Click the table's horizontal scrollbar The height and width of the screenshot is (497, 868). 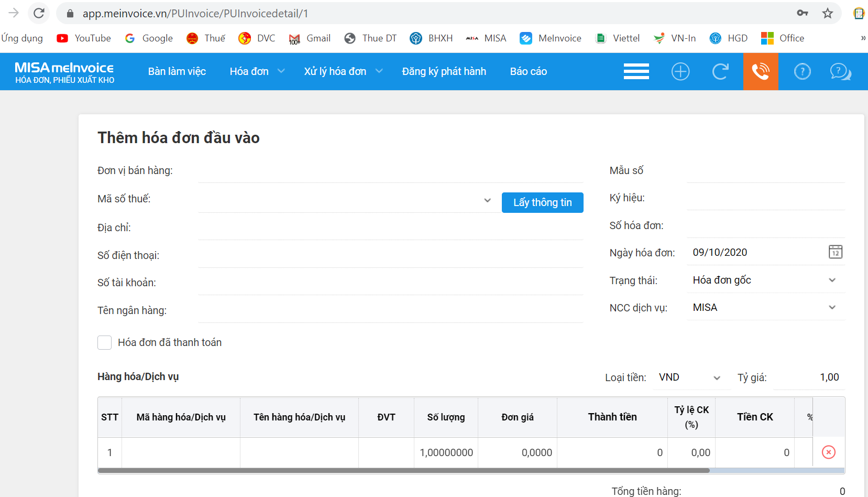click(403, 471)
